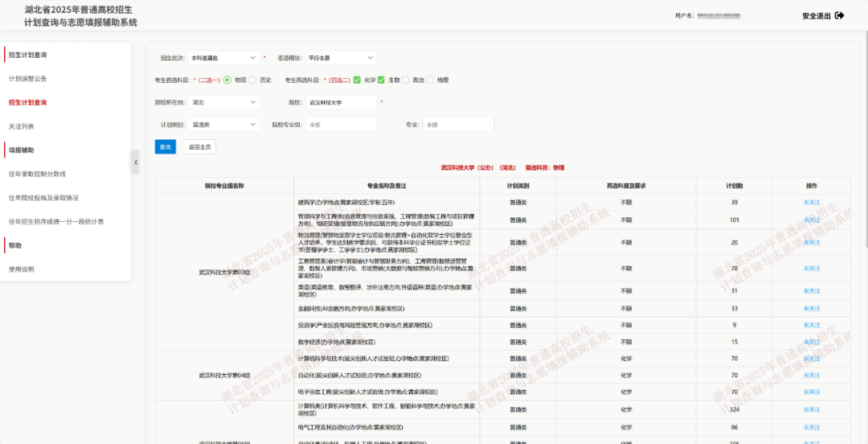The image size is (868, 444).
Task: Click the plan count 39 for 建筑学
Action: tap(734, 203)
